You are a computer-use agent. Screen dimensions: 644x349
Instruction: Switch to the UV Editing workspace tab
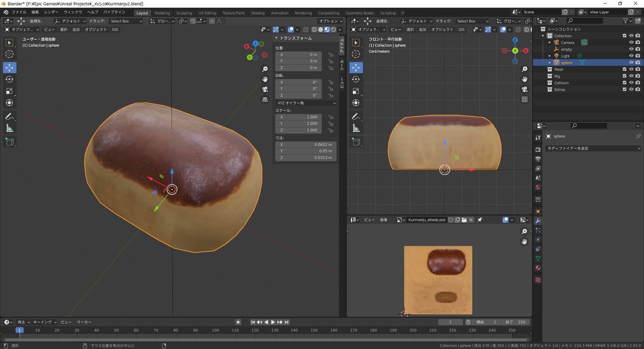207,13
